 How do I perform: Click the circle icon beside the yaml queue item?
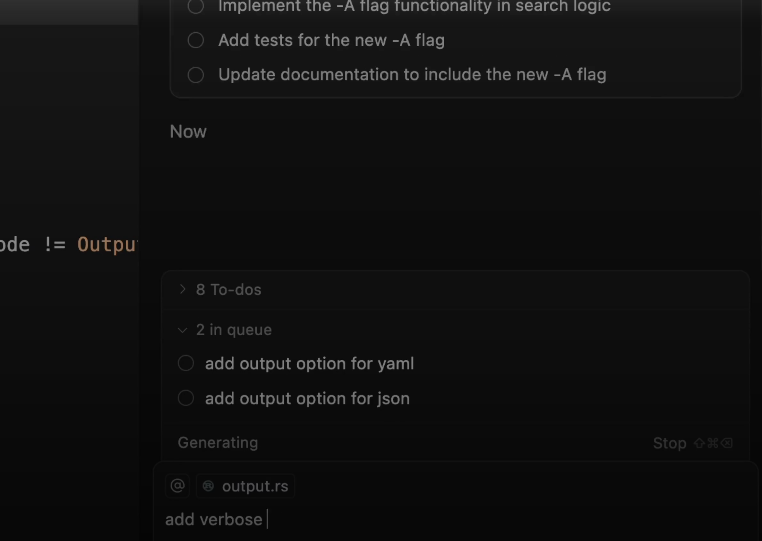pyautogui.click(x=186, y=363)
